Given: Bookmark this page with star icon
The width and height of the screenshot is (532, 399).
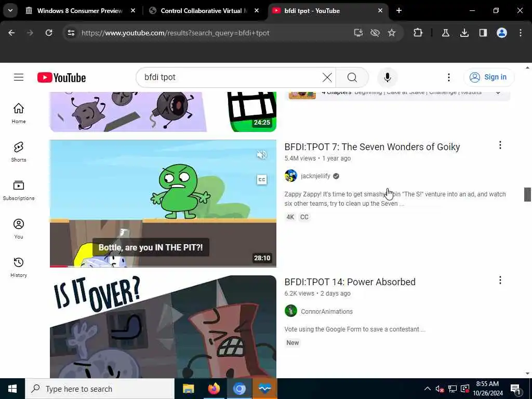Looking at the screenshot, I should click(392, 33).
